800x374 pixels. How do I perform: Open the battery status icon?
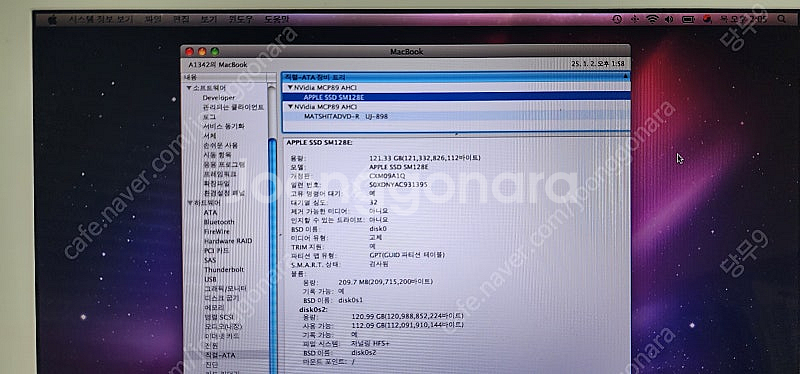pyautogui.click(x=688, y=19)
